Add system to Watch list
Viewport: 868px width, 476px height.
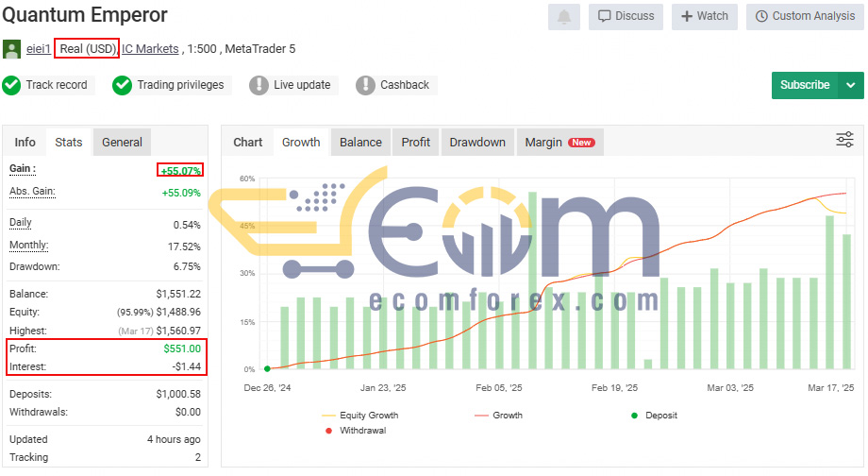click(x=704, y=17)
